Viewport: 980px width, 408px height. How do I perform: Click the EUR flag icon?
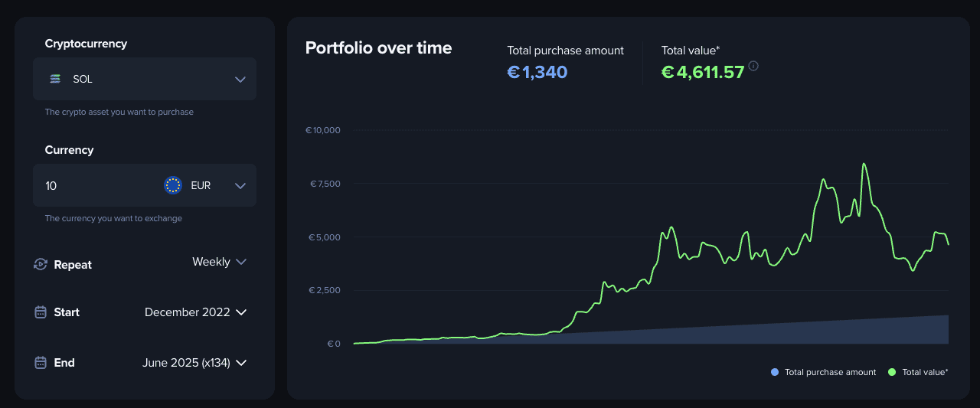(173, 185)
